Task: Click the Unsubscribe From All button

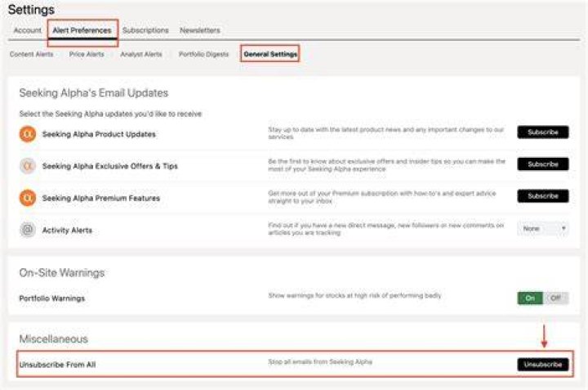Action: pos(543,365)
